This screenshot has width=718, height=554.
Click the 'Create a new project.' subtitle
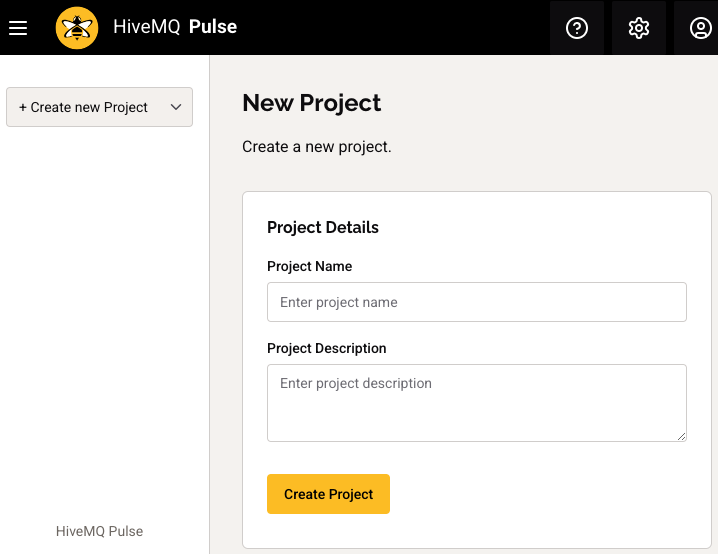click(x=317, y=147)
